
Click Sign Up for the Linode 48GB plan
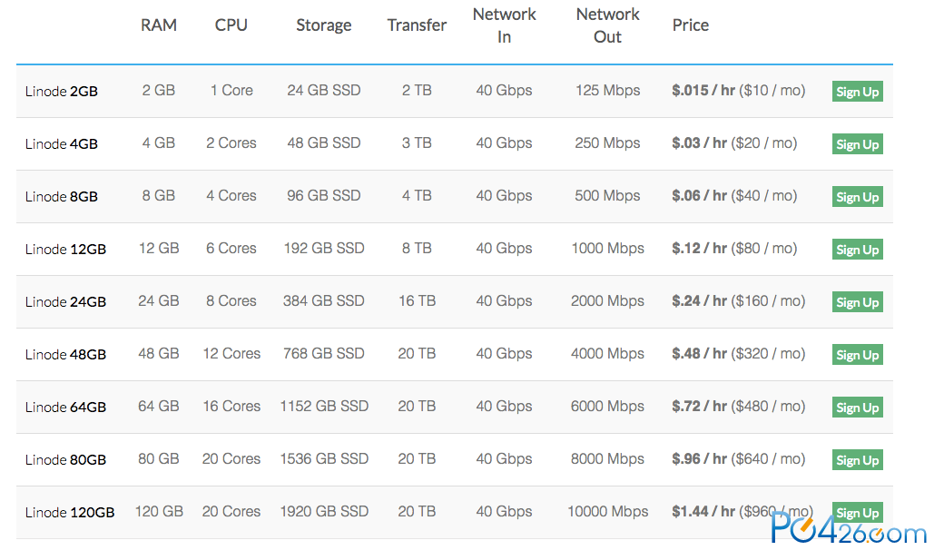[857, 355]
